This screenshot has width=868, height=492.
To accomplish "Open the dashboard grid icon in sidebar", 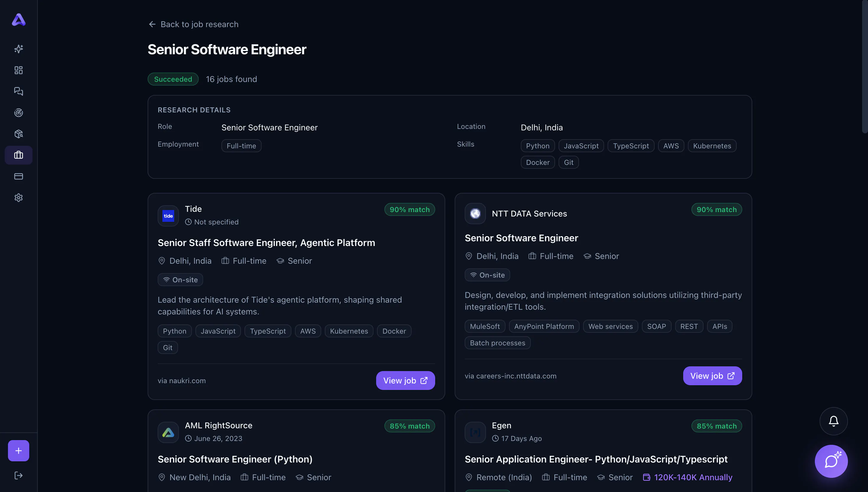I will tap(19, 70).
